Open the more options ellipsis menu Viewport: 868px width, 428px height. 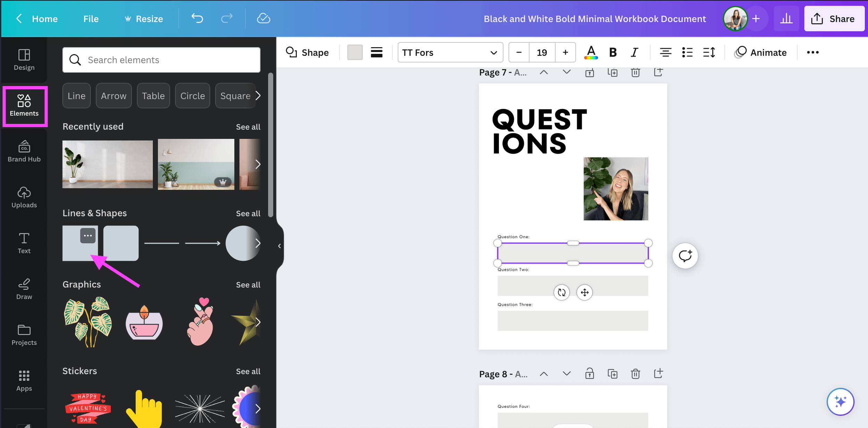click(812, 52)
